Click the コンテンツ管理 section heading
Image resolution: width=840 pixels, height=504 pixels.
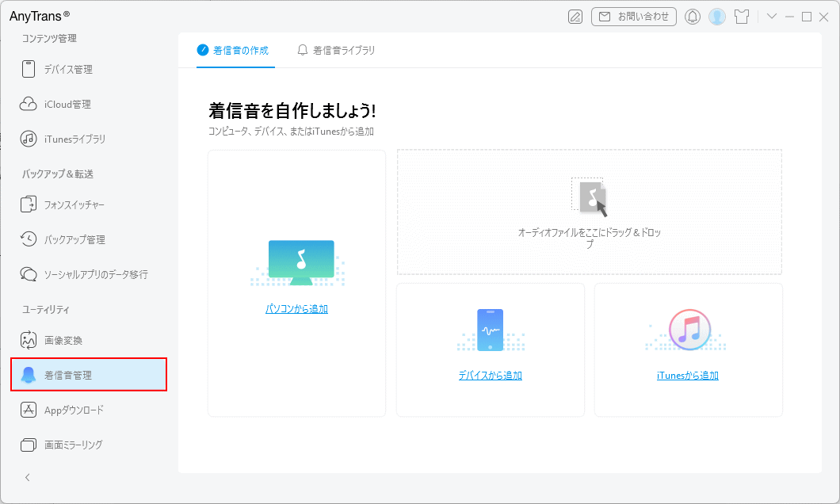pos(49,39)
